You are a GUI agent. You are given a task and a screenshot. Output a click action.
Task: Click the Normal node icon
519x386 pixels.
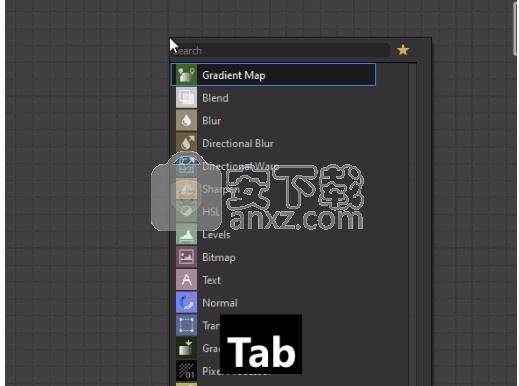[186, 302]
